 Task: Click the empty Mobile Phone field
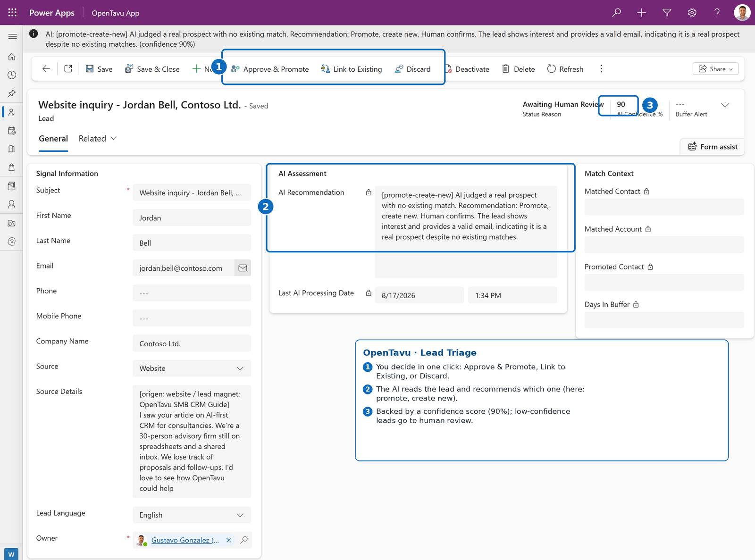point(192,318)
